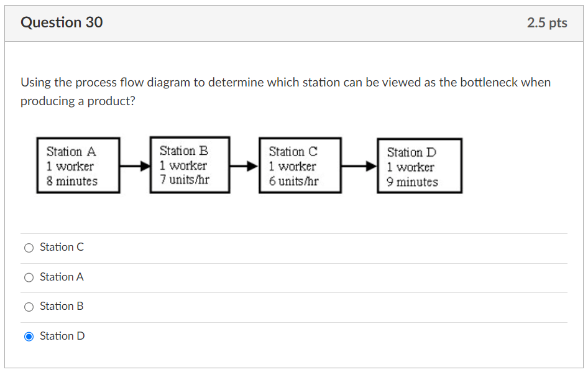Select the Station A answer radio button
The width and height of the screenshot is (588, 372).
point(29,277)
